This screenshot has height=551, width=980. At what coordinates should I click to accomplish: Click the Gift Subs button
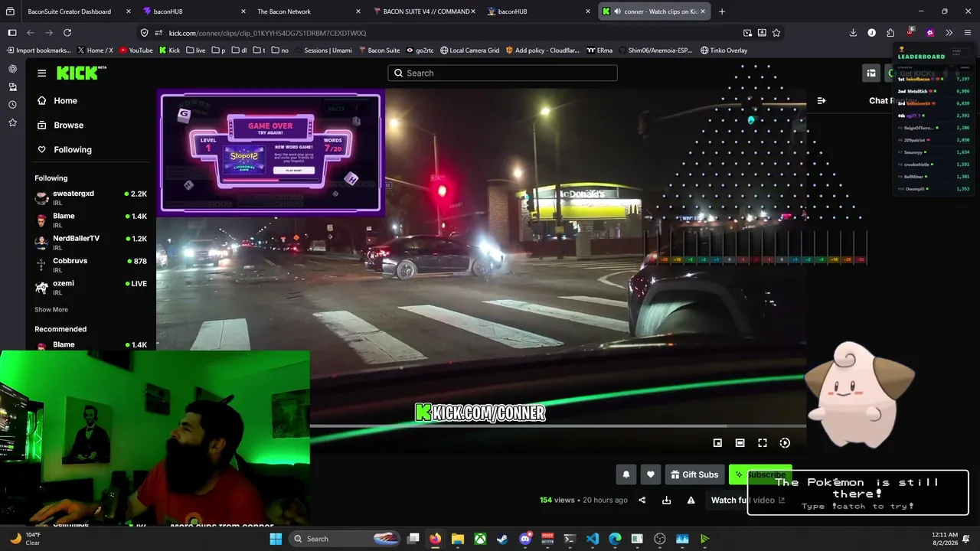pyautogui.click(x=694, y=474)
